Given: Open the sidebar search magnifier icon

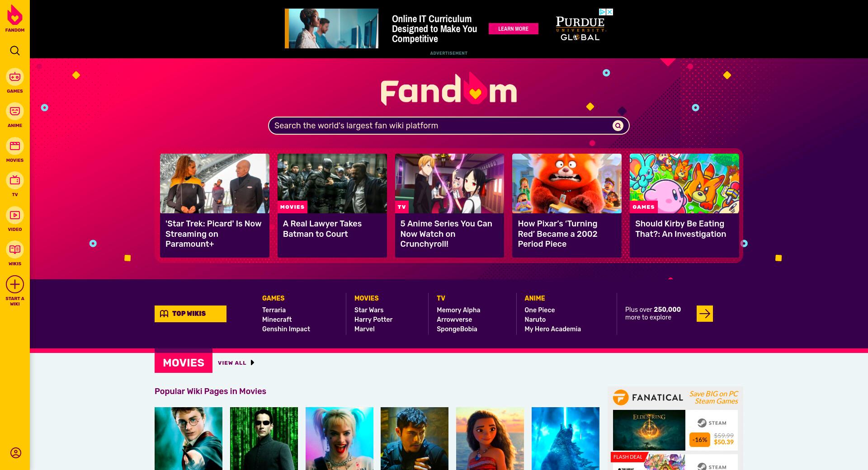Looking at the screenshot, I should (15, 51).
